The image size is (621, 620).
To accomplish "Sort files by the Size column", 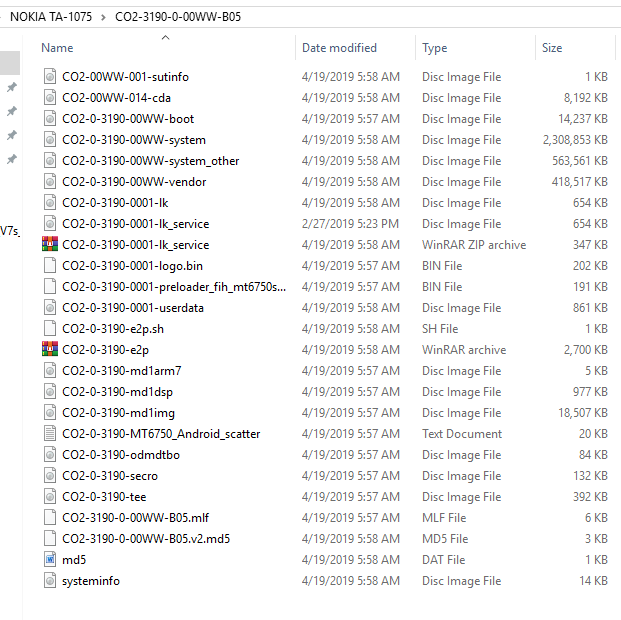I will tap(552, 48).
